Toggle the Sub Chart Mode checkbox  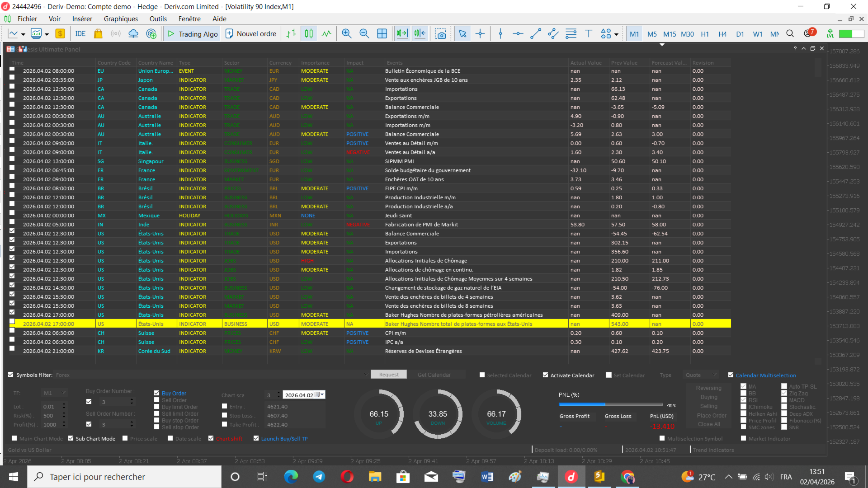[71, 438]
